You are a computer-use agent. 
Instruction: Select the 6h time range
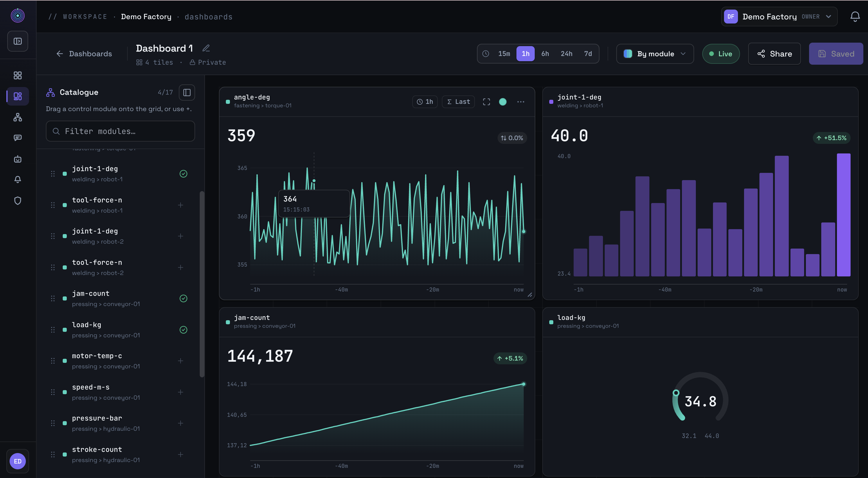click(x=545, y=54)
